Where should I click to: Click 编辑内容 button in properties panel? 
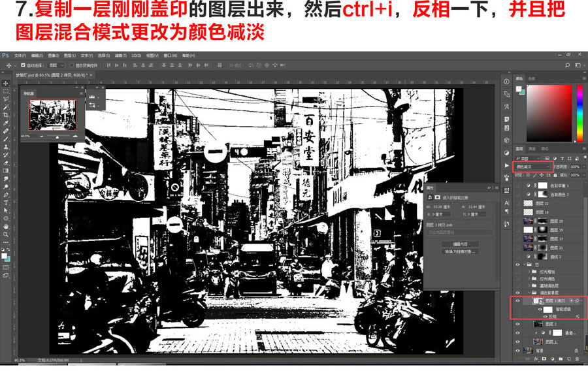tap(460, 244)
